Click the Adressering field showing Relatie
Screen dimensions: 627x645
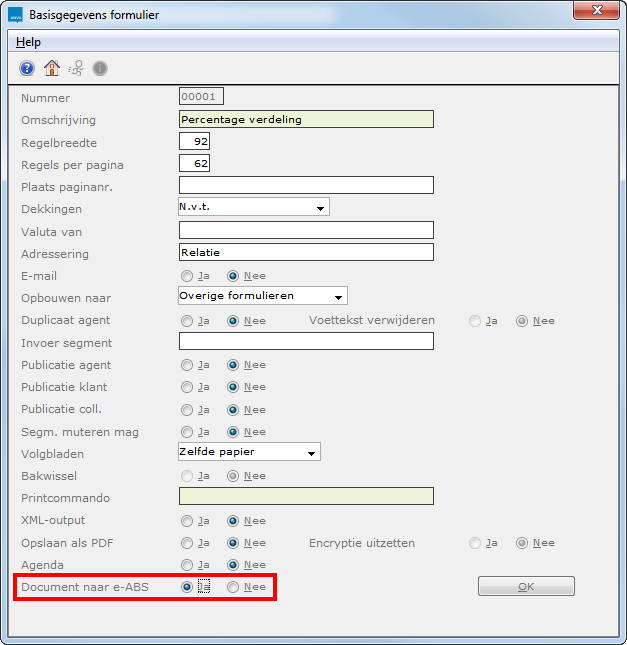click(306, 252)
